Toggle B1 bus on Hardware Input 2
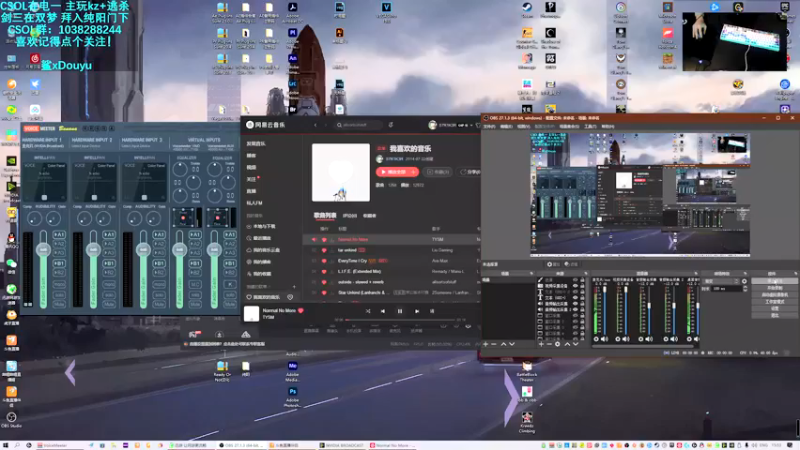Image resolution: width=800 pixels, height=450 pixels. pyautogui.click(x=109, y=264)
